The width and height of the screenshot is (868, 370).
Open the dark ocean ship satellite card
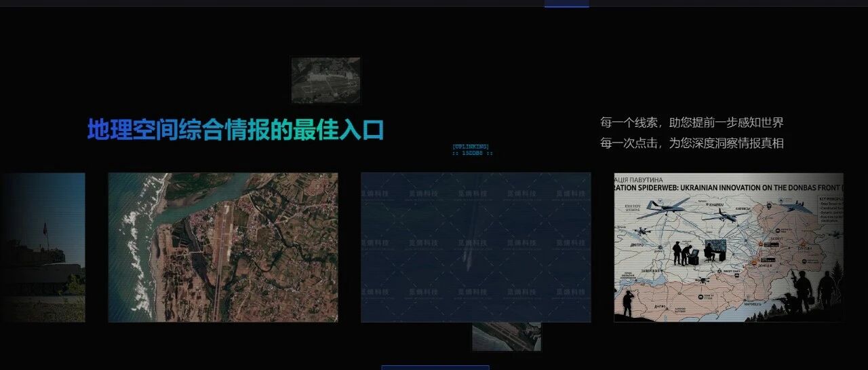coord(475,247)
